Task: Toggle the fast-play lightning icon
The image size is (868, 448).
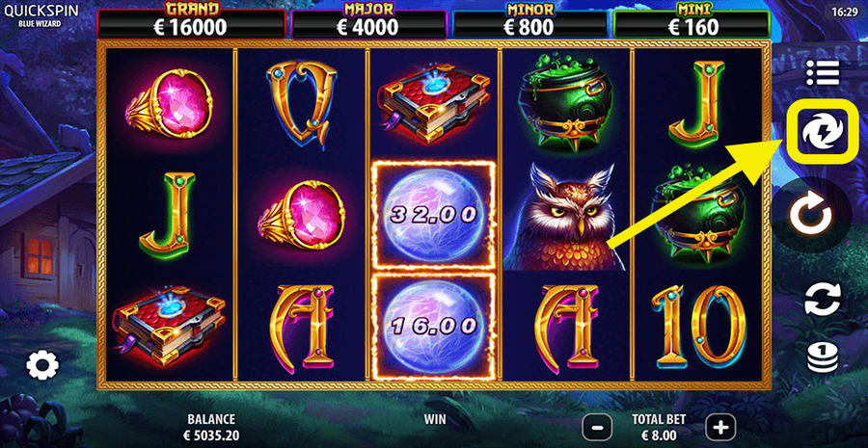Action: point(822,132)
